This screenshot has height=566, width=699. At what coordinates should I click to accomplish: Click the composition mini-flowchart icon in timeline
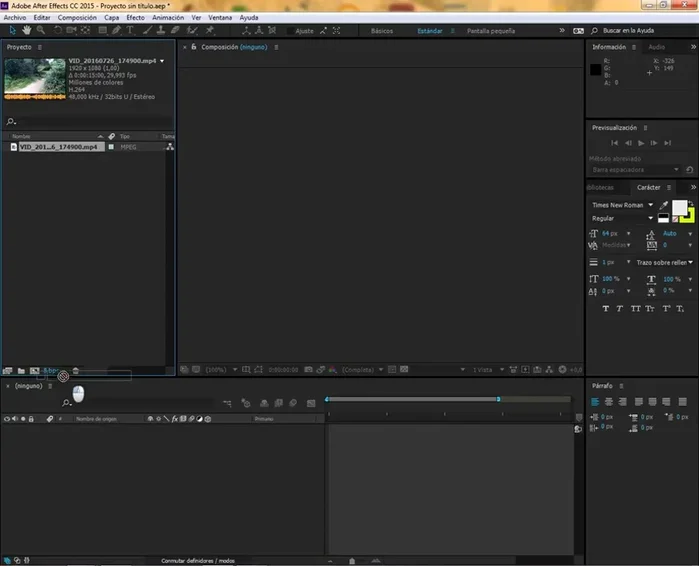click(x=227, y=403)
